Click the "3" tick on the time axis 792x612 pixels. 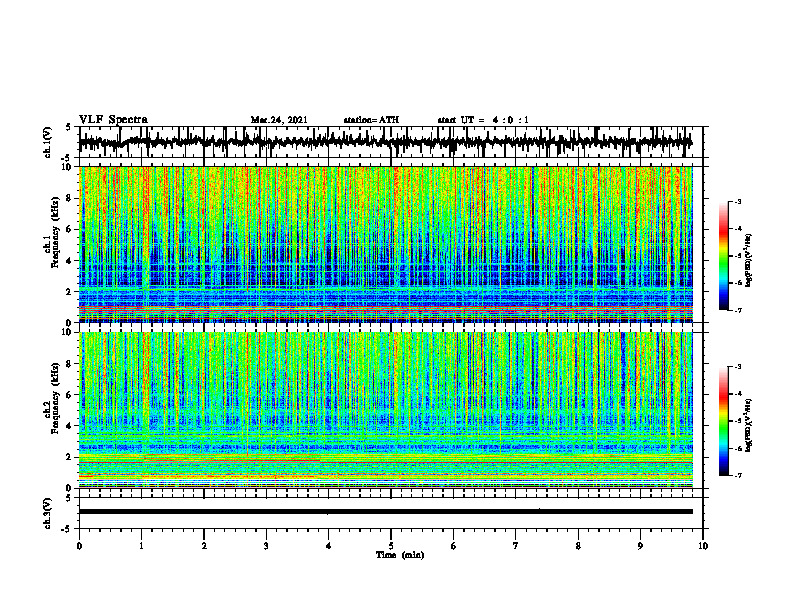pyautogui.click(x=266, y=546)
